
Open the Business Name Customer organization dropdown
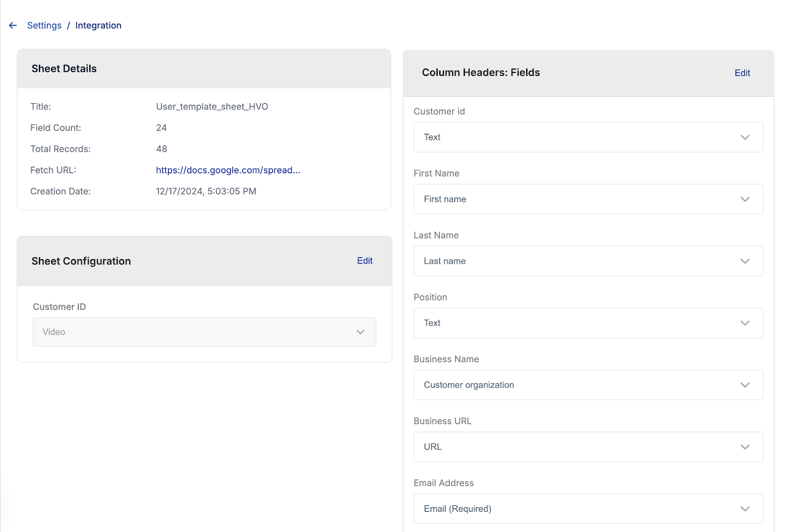[x=580, y=385]
